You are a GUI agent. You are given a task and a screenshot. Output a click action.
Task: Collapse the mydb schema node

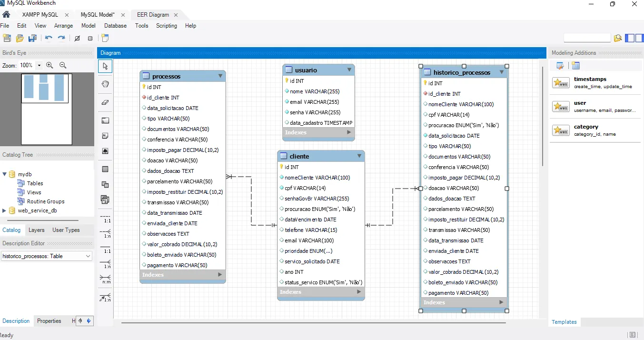(5, 174)
